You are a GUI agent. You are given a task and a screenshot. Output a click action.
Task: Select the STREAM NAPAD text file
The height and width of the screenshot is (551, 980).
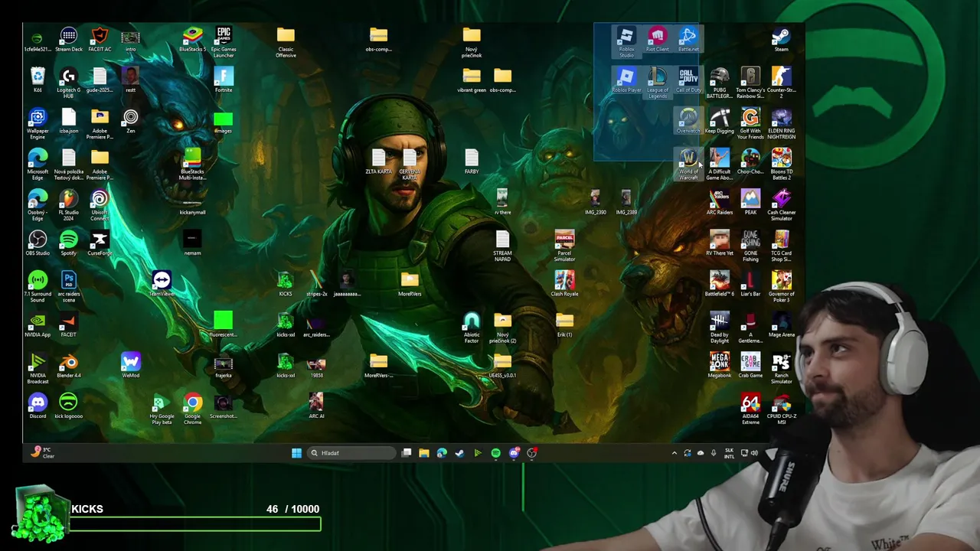(502, 246)
